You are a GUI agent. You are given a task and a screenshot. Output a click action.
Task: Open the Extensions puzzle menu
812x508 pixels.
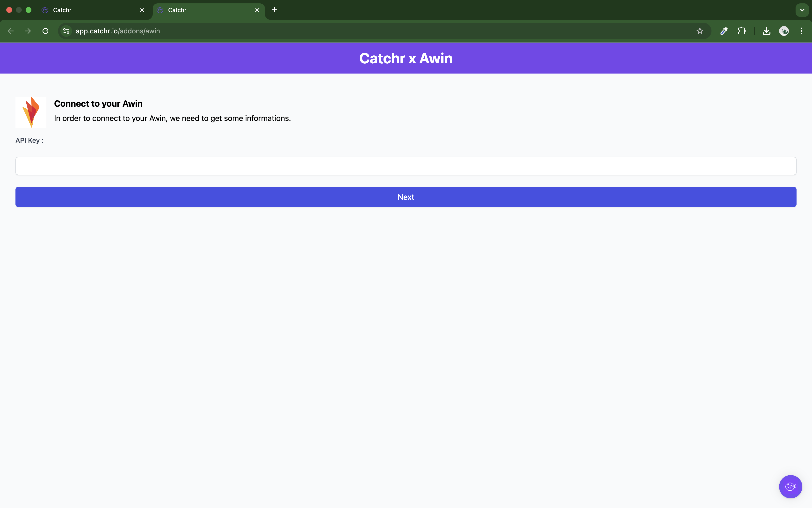[x=741, y=31]
